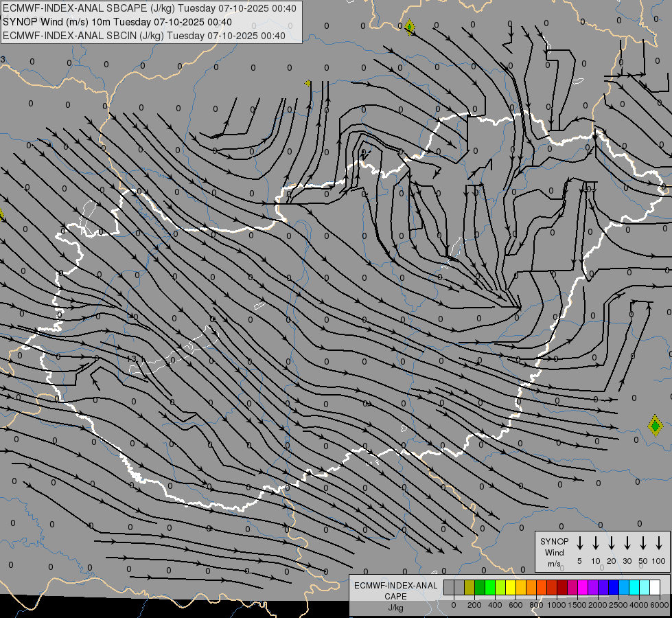Click the 100 m/s wind legend arrow
Screen dimensions: 672x618
pos(659,543)
